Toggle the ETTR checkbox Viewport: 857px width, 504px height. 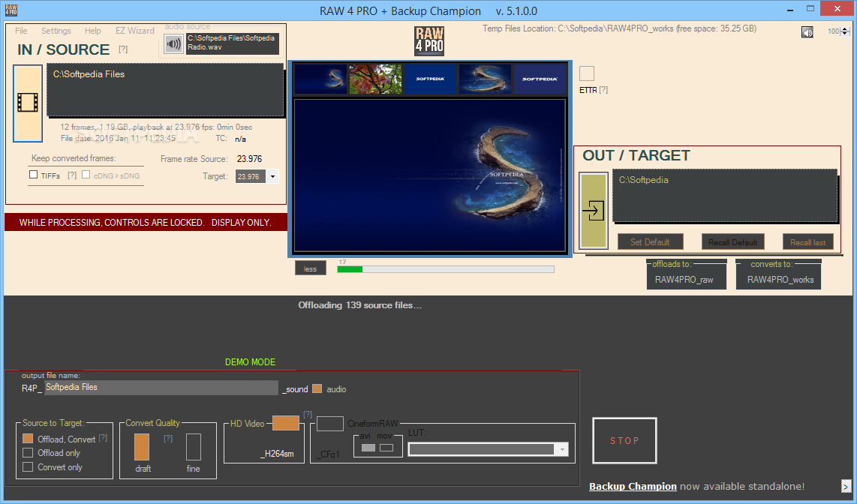tap(586, 73)
